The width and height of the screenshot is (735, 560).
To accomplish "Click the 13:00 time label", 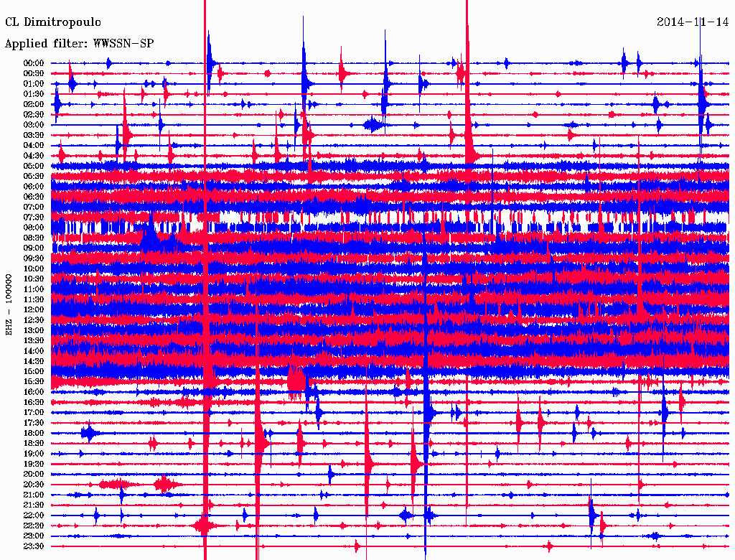I will pyautogui.click(x=34, y=331).
